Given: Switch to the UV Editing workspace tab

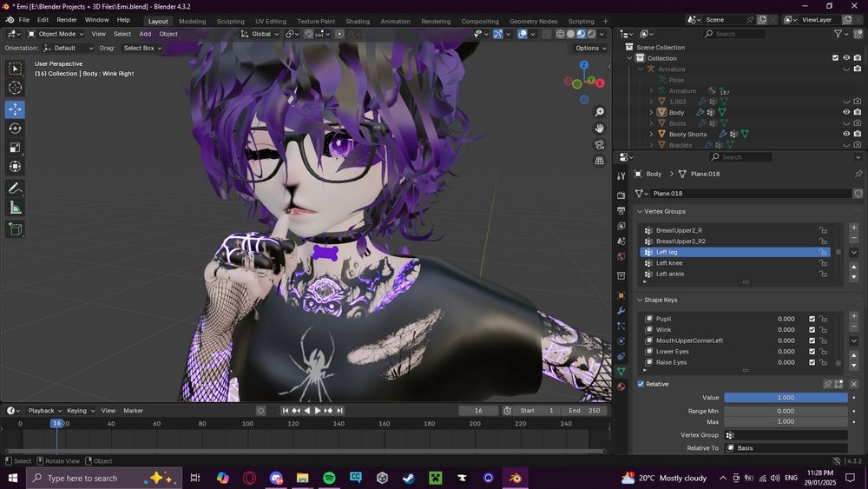Looking at the screenshot, I should pos(271,21).
